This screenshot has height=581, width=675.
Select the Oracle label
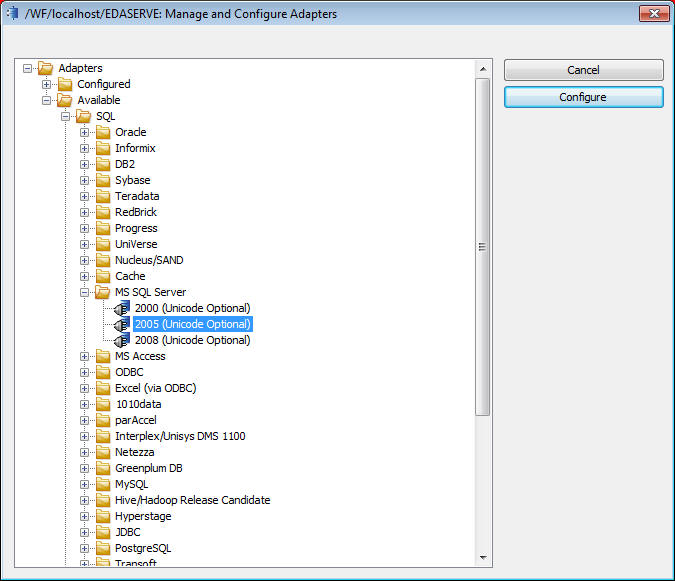click(130, 132)
